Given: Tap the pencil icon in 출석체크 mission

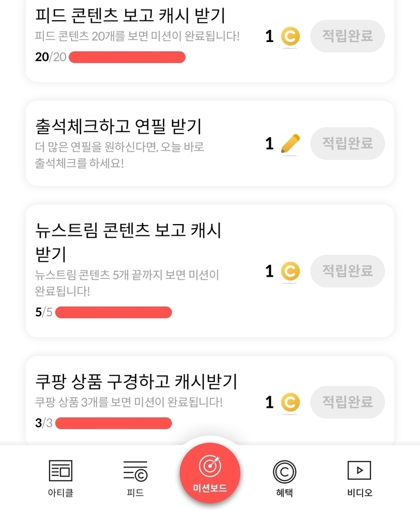Looking at the screenshot, I should click(290, 144).
